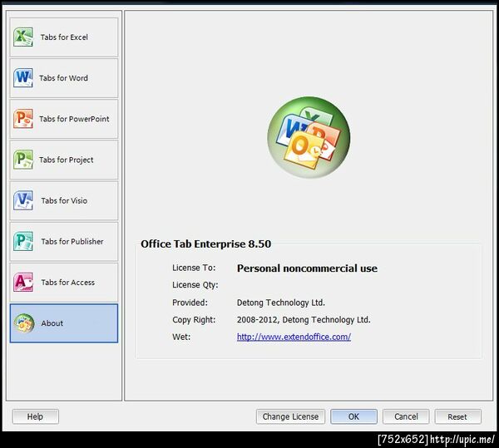Select the About tab label

(x=52, y=323)
